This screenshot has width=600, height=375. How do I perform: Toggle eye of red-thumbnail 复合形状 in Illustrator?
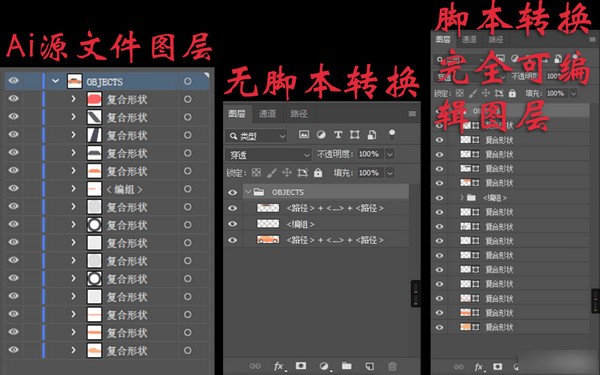tap(14, 98)
